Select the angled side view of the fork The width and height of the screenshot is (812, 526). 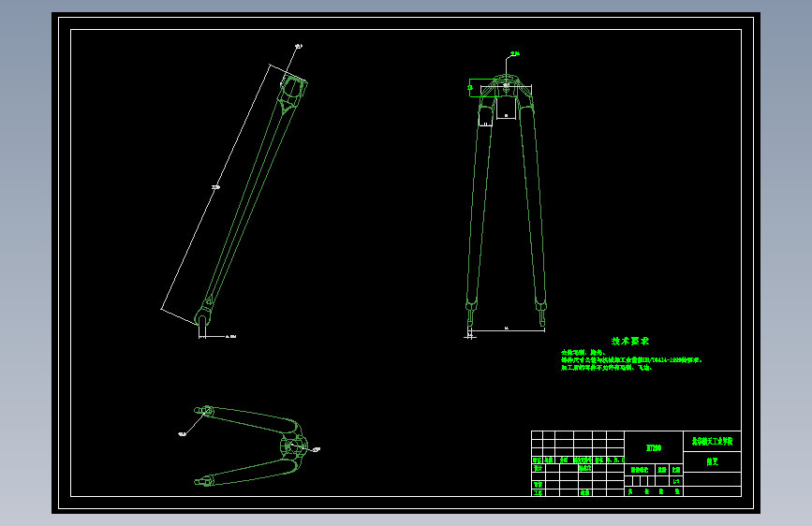tap(251, 200)
